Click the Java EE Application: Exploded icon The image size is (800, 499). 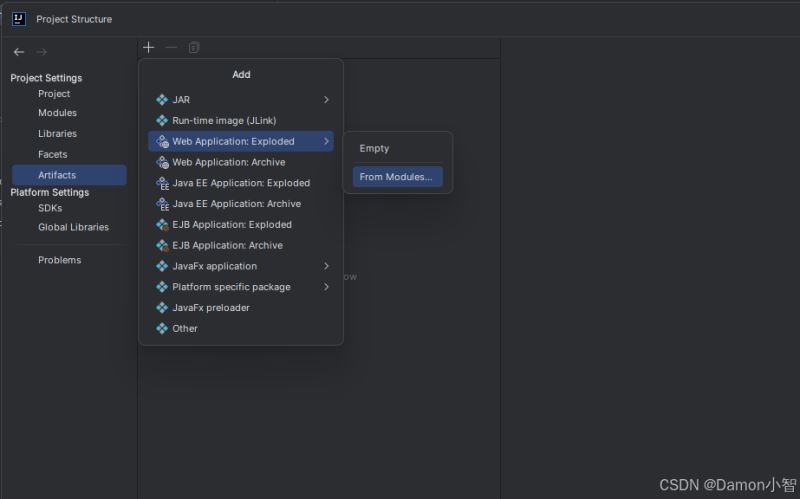coord(162,183)
